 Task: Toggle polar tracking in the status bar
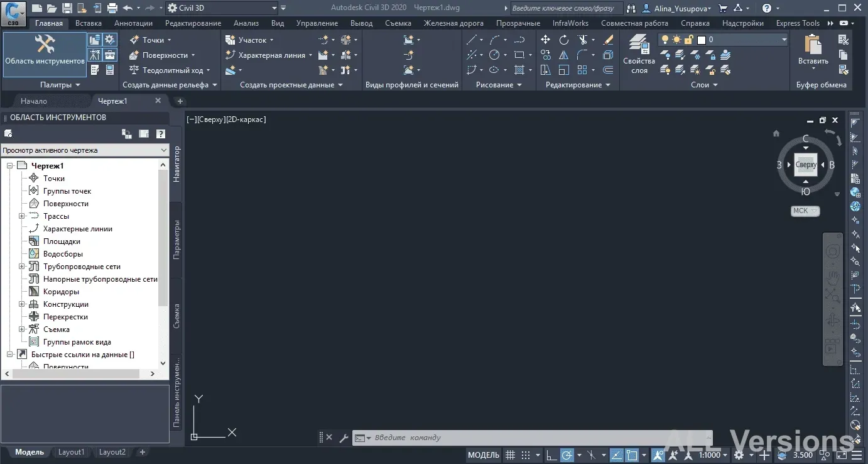coord(567,455)
